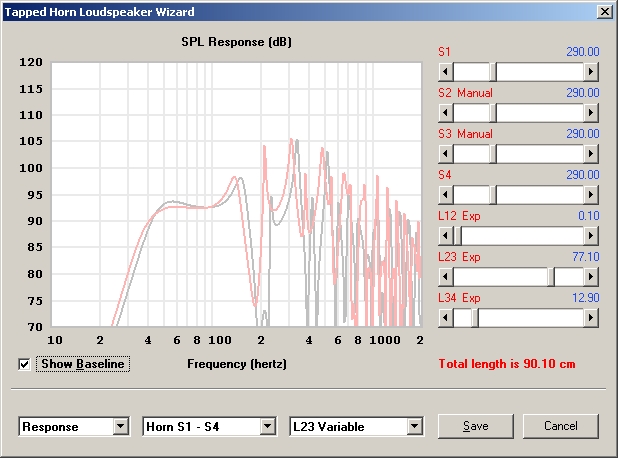
Task: Click the Frequency (hertz) axis label
Action: coord(236,363)
